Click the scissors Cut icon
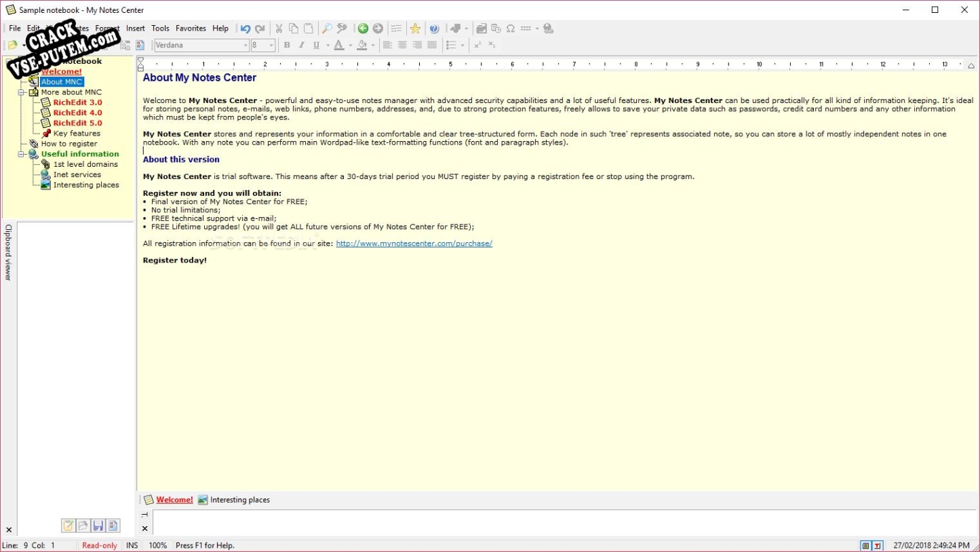The height and width of the screenshot is (552, 980). point(278,28)
